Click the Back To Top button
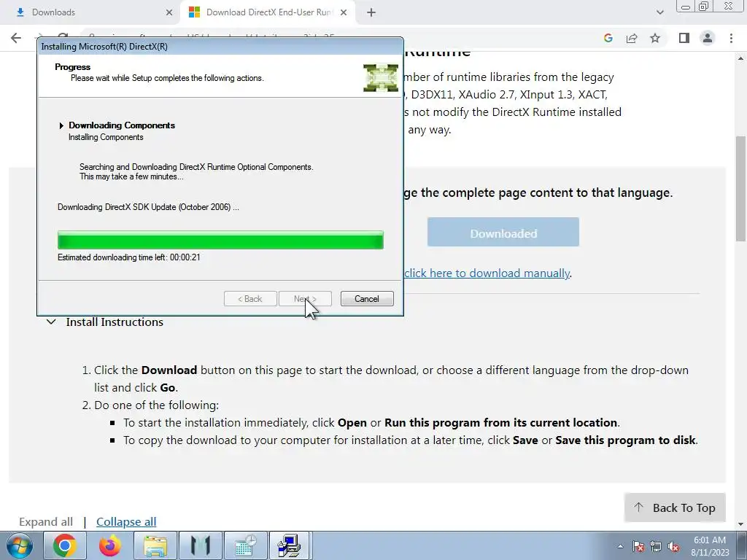 point(675,507)
